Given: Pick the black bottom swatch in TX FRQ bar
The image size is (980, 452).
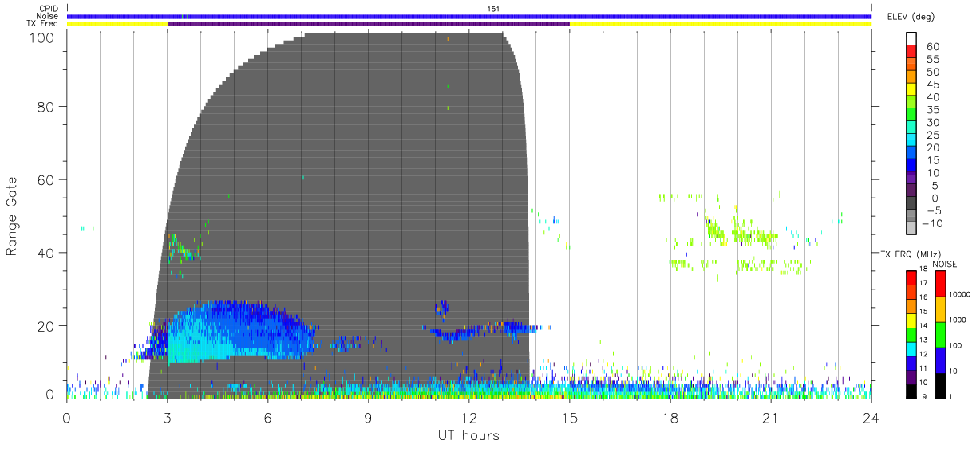Looking at the screenshot, I should tap(911, 391).
